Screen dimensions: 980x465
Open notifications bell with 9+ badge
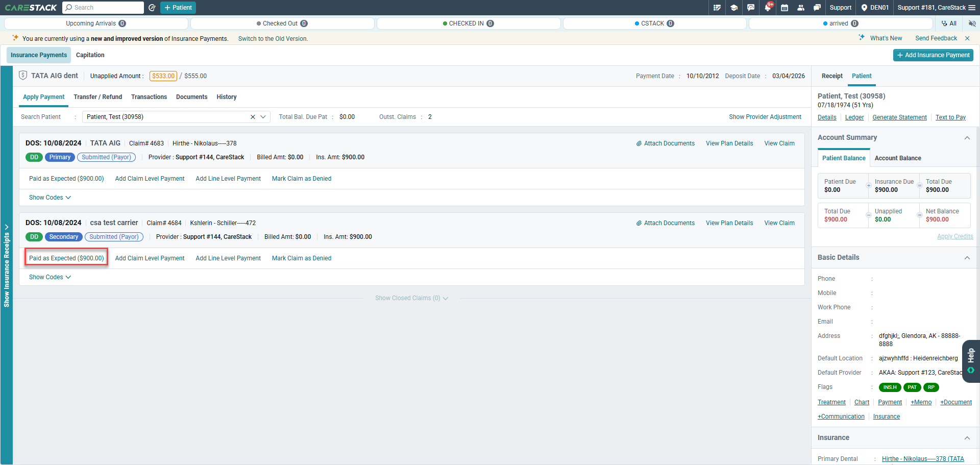click(768, 7)
